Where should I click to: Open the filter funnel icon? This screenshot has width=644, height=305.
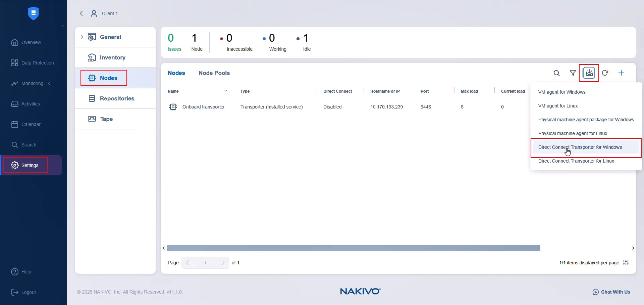click(573, 73)
